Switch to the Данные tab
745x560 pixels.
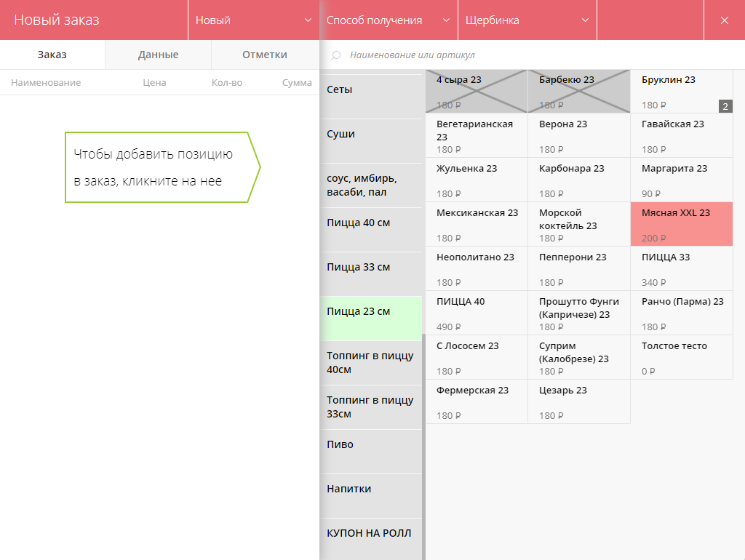pyautogui.click(x=158, y=55)
